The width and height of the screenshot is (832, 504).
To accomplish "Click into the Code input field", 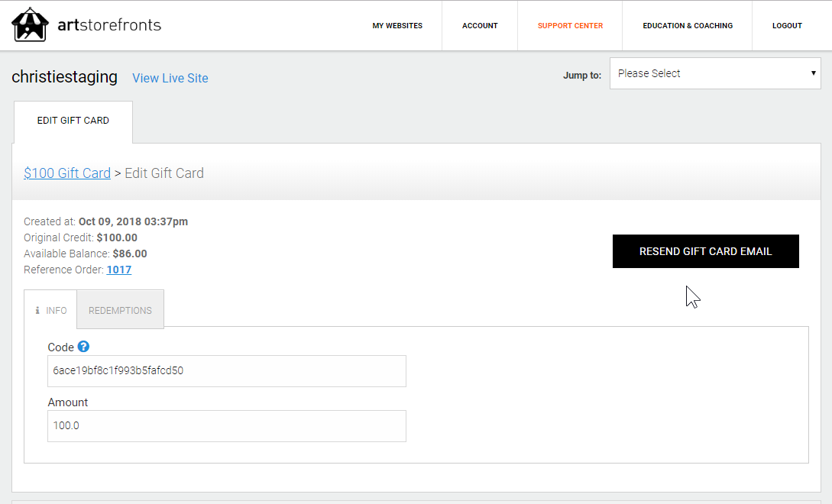I will coord(226,371).
